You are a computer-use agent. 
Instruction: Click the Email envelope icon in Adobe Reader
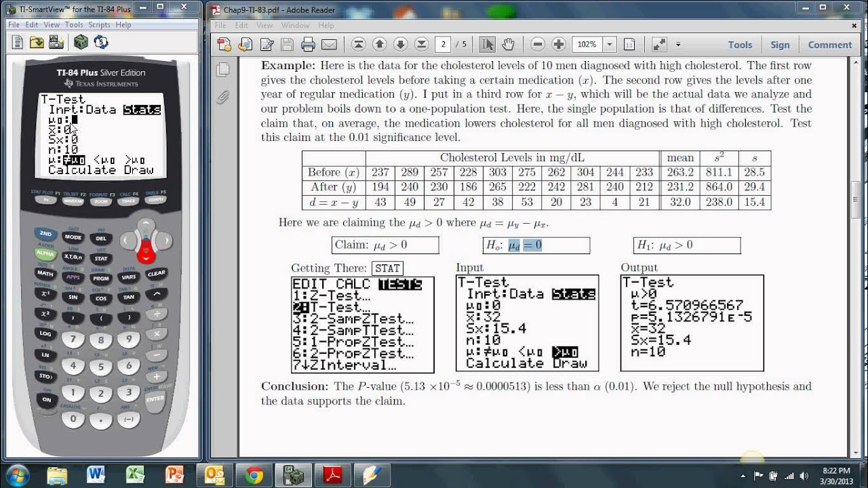point(329,45)
